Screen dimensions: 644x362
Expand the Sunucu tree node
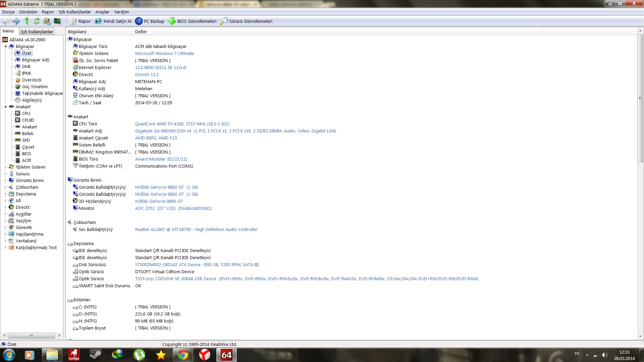click(x=5, y=174)
